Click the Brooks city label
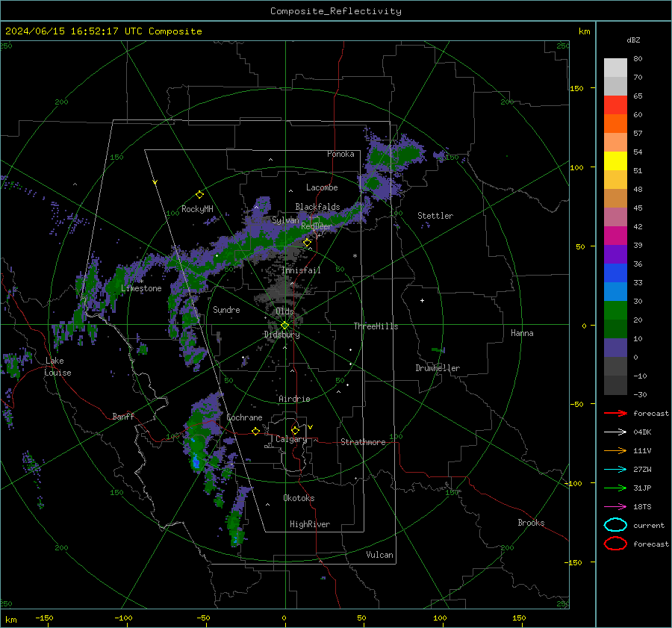672x628 pixels. [531, 523]
